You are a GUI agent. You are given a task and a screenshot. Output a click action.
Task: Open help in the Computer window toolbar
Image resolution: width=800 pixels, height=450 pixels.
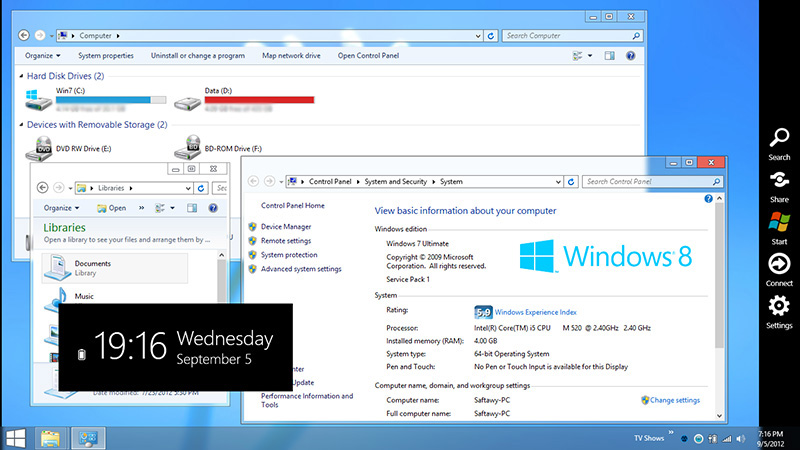tap(631, 56)
